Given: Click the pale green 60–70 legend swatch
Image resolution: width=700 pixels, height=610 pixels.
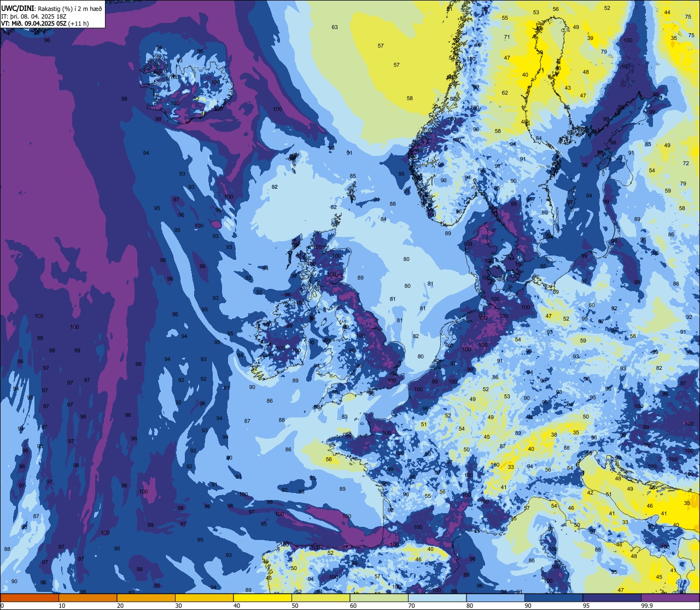Looking at the screenshot, I should 379,598.
